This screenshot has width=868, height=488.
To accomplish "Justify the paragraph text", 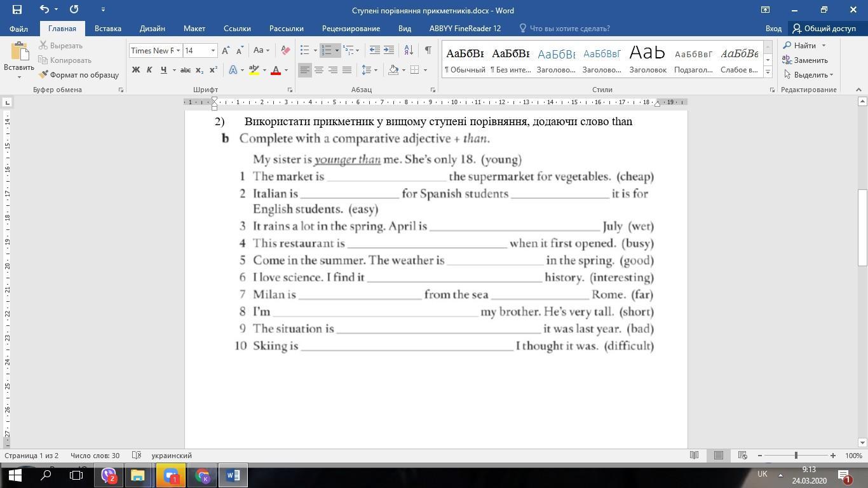I will (x=347, y=70).
